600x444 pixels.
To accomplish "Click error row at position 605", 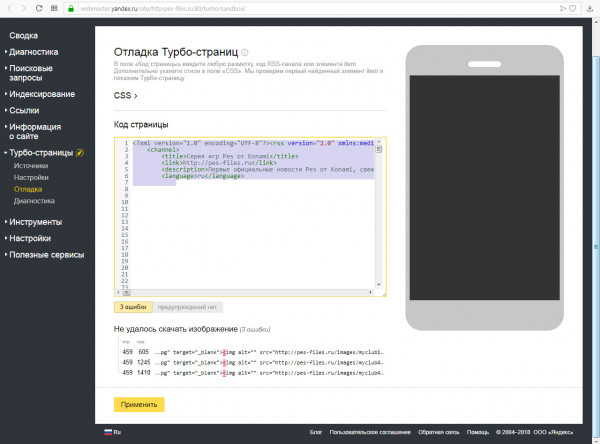I will pos(252,352).
